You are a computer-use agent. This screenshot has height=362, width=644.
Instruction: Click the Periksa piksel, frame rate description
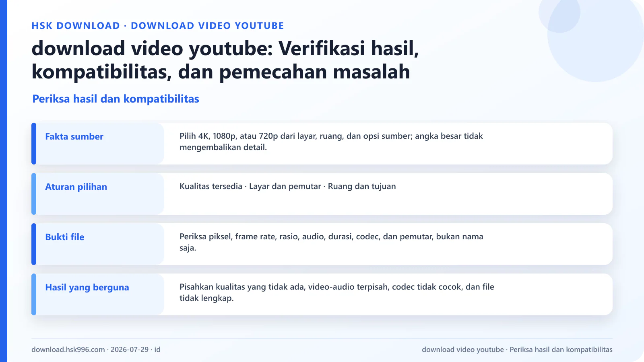coord(331,242)
